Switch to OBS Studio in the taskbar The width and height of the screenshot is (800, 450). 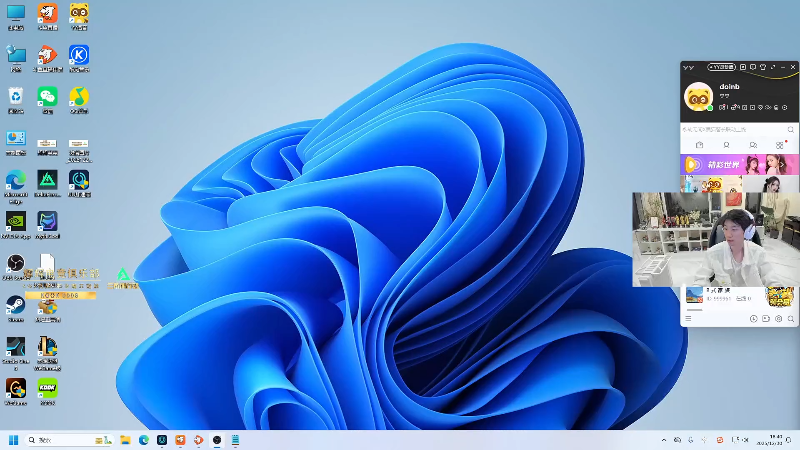coord(217,440)
